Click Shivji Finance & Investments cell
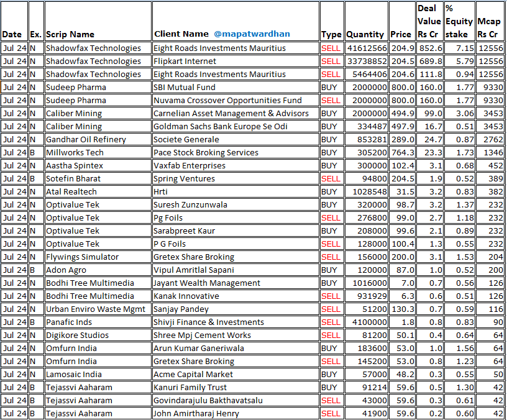Viewport: 507px width, 420px height. coord(235,322)
